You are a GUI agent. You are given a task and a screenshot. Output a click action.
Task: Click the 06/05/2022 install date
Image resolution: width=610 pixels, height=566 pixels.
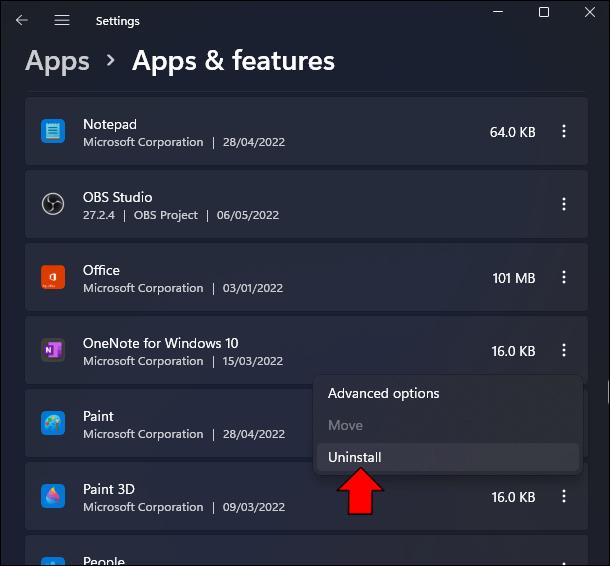248,215
